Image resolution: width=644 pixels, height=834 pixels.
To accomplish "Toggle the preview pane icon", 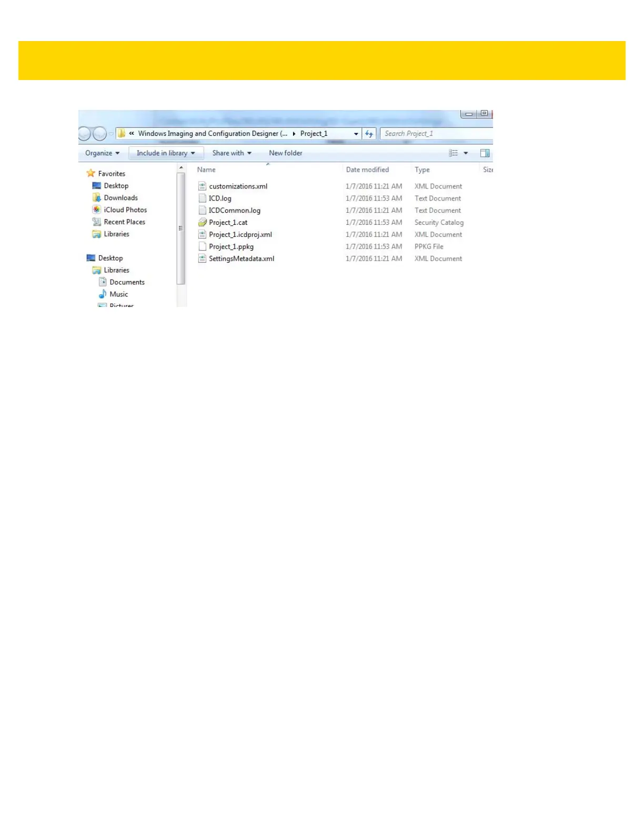I will (x=485, y=153).
